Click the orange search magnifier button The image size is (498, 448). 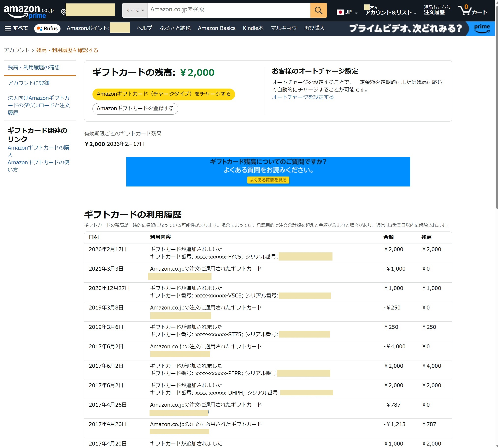click(318, 10)
